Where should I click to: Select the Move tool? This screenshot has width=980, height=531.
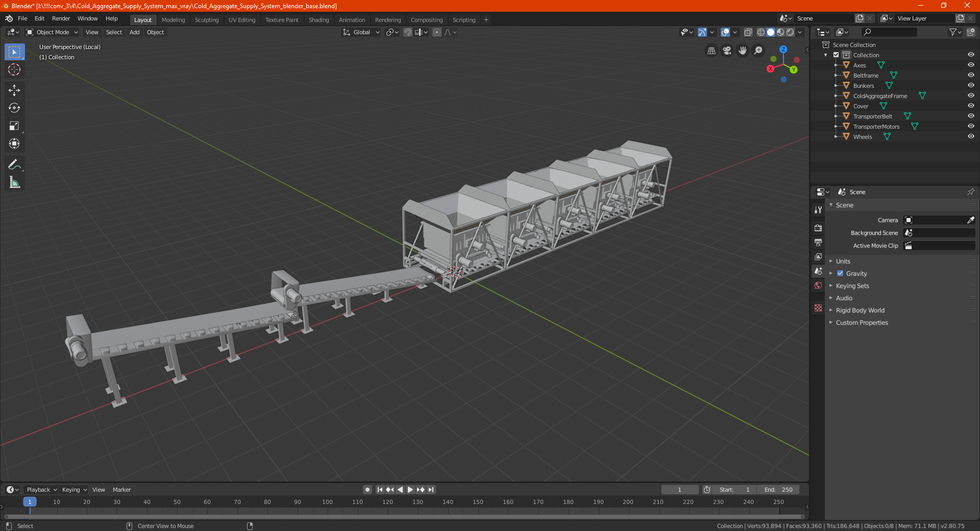pos(14,90)
